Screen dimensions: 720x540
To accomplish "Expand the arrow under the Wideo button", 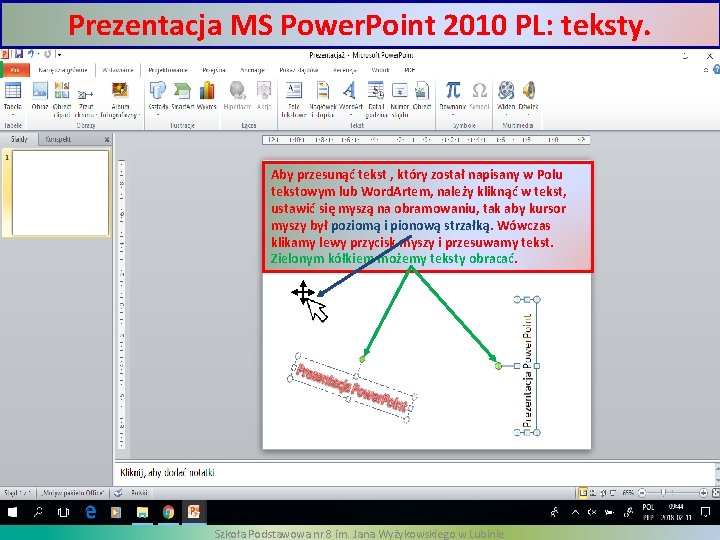I will pos(506,115).
